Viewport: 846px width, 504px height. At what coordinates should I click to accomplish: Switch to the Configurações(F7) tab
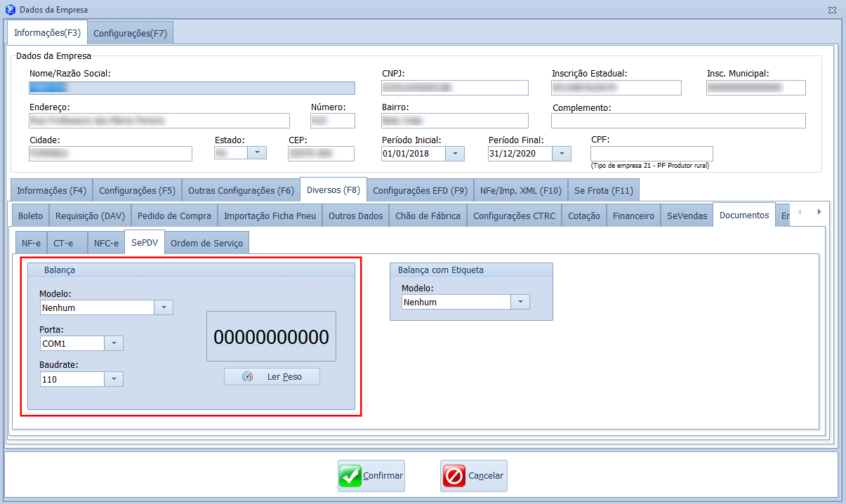130,33
